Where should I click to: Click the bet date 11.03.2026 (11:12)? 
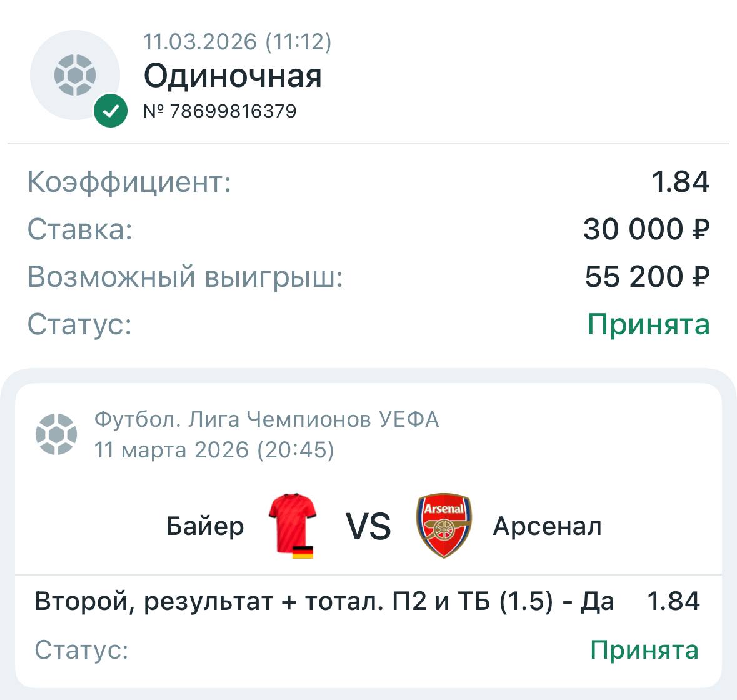point(238,42)
